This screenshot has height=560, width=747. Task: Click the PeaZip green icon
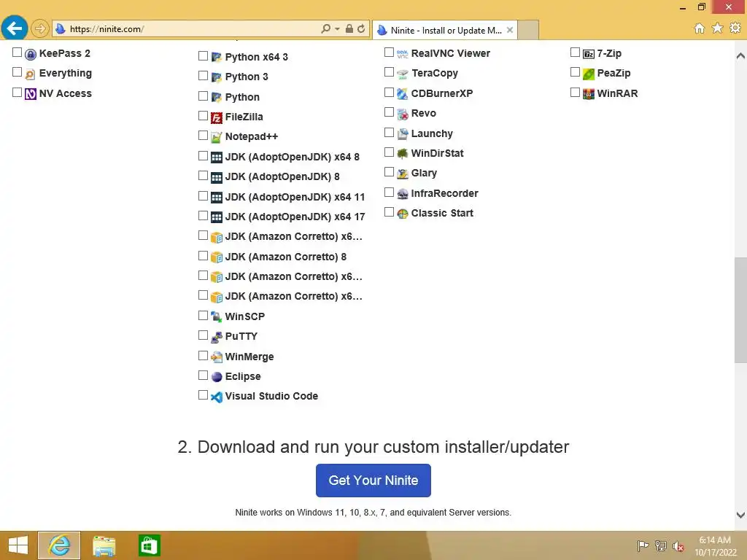point(589,74)
